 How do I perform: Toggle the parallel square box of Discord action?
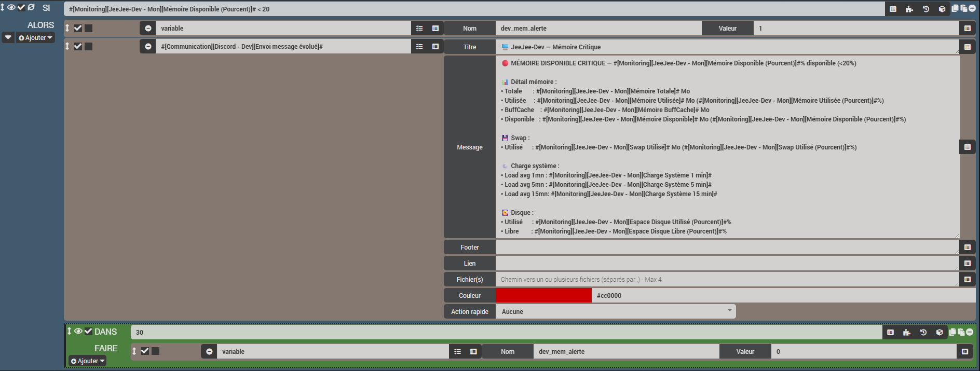point(89,46)
